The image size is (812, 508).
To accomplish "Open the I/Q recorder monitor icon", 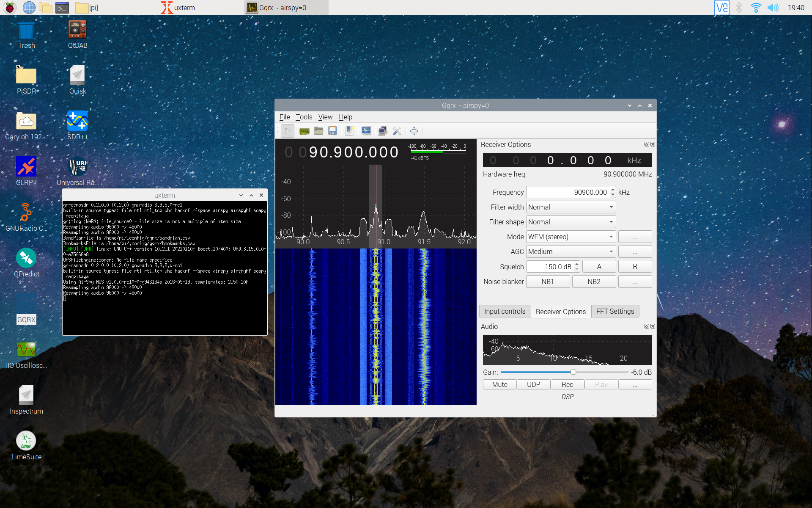I will point(366,131).
